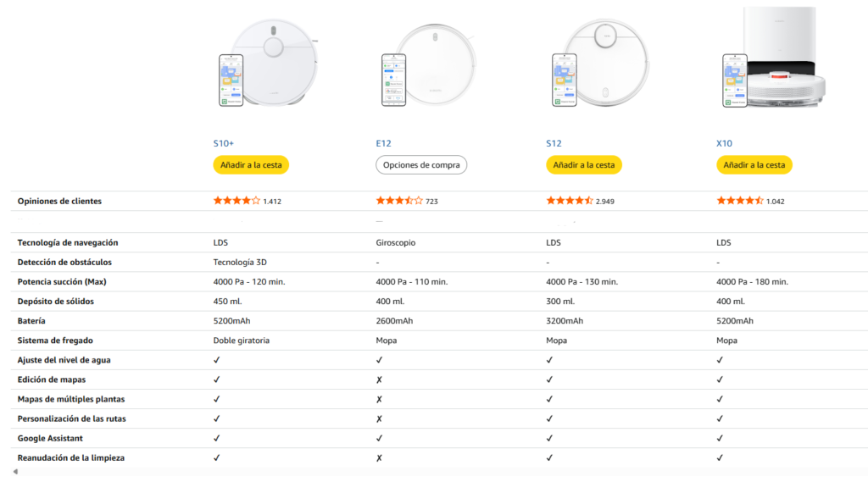Show purchase options for the E12
868x482 pixels.
[x=421, y=164]
